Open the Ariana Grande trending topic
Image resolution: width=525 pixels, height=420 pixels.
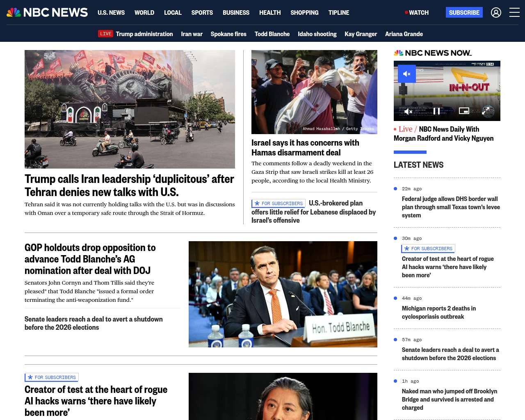point(404,34)
